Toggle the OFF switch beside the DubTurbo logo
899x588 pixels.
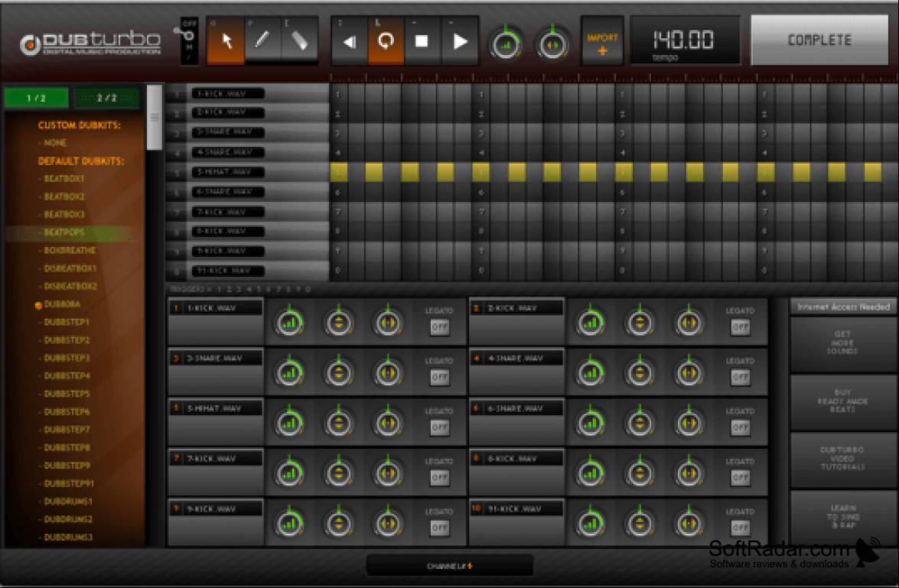[189, 40]
